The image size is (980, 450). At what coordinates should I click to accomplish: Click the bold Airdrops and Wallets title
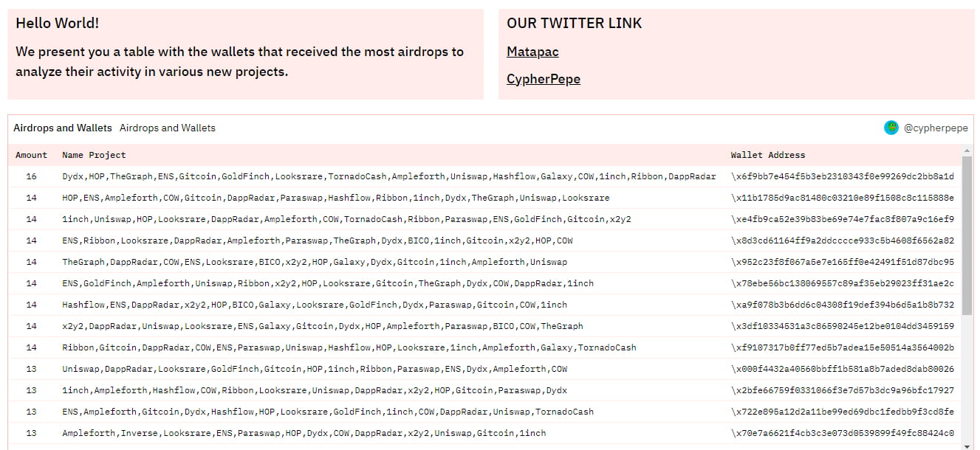click(x=63, y=128)
